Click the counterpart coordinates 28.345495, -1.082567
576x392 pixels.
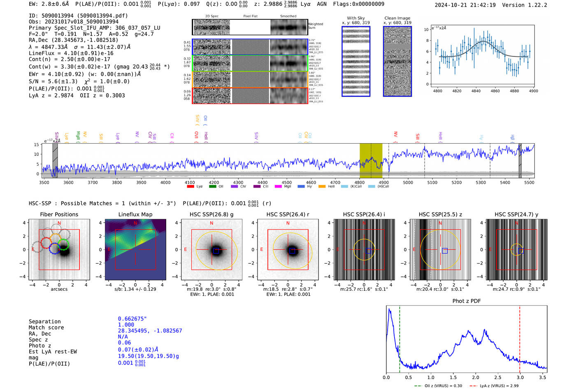[150, 331]
